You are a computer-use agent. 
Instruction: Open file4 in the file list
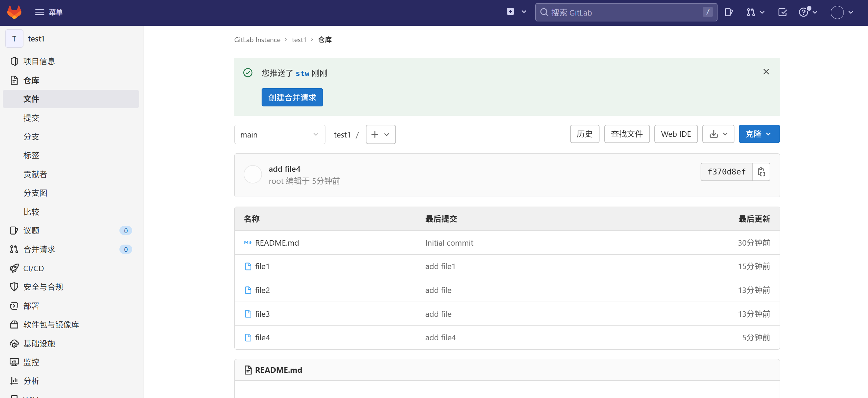pos(262,338)
